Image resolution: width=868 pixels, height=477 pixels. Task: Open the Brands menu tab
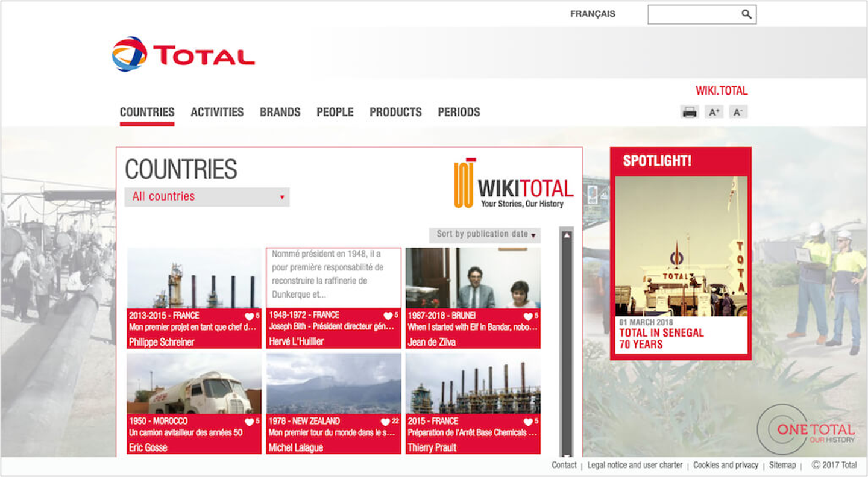280,112
